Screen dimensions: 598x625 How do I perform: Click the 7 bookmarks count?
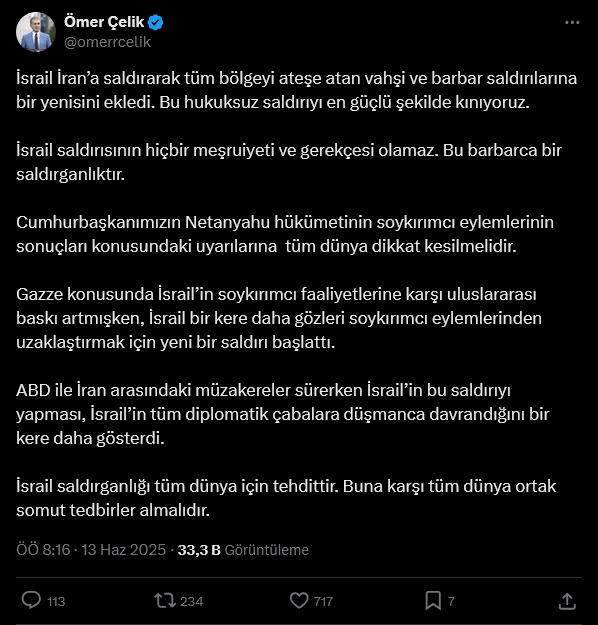click(451, 601)
